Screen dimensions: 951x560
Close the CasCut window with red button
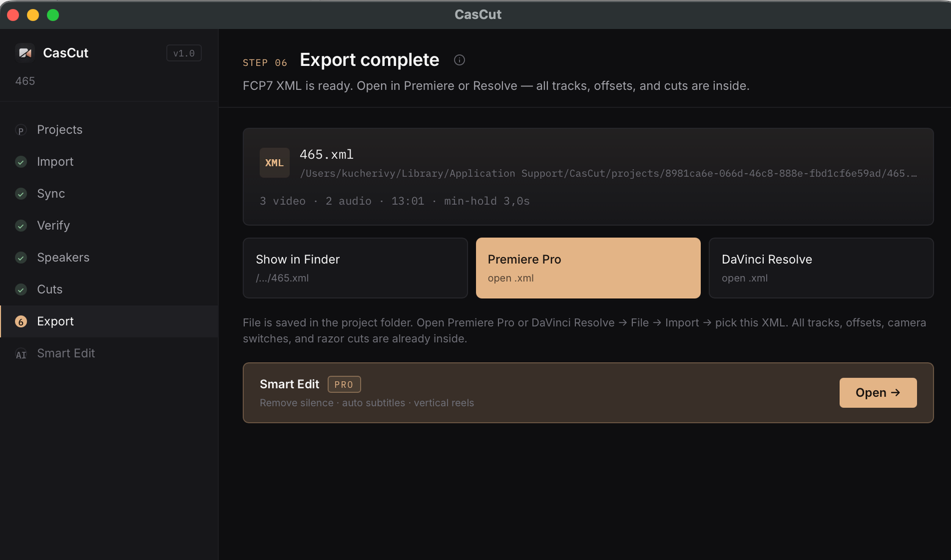point(13,15)
